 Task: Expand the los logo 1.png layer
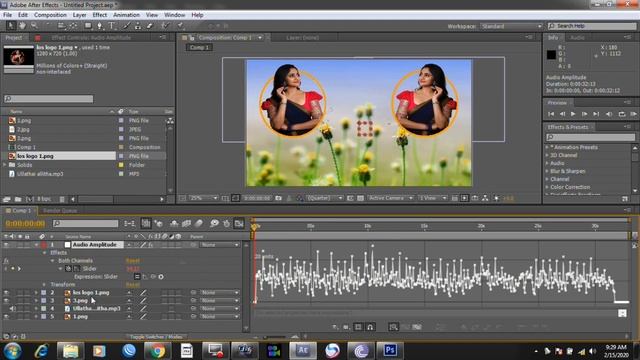pyautogui.click(x=36, y=293)
